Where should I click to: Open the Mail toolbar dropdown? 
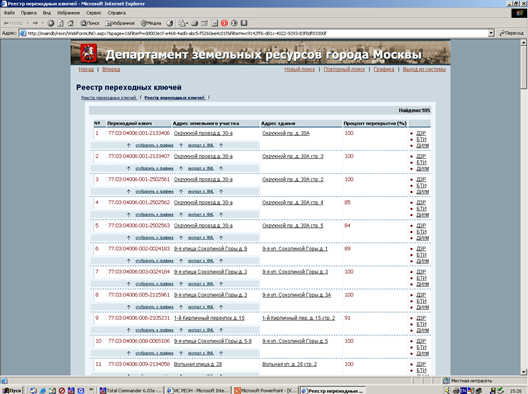click(183, 23)
